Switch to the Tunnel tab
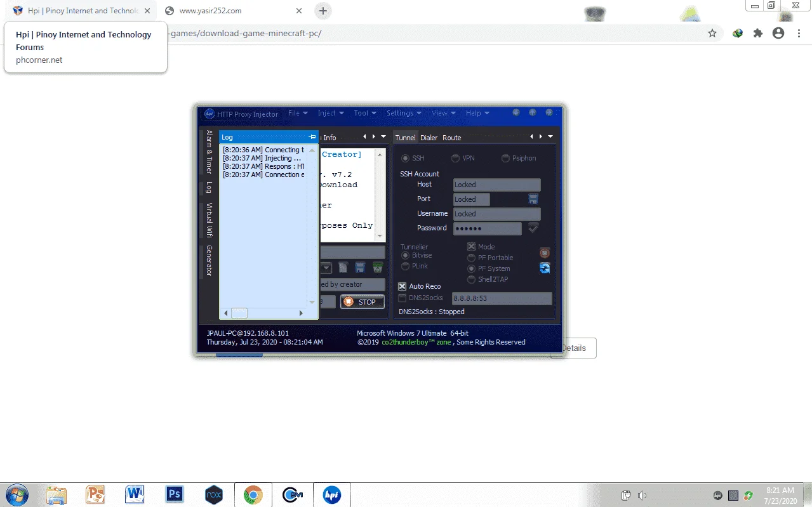The height and width of the screenshot is (507, 812). (405, 138)
